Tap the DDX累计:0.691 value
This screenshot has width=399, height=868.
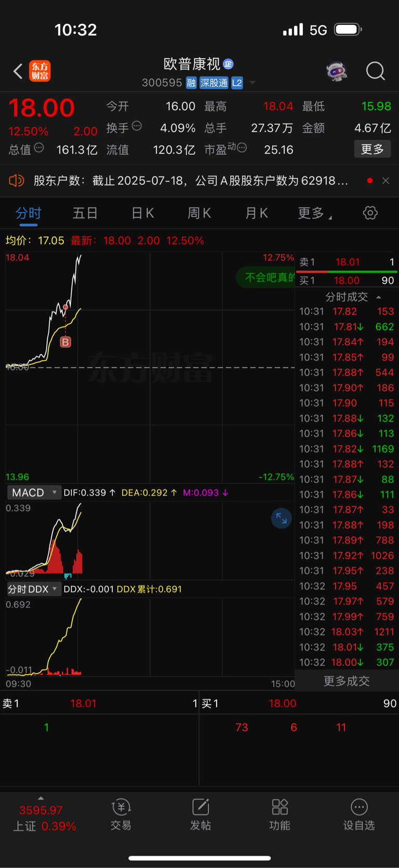149,589
